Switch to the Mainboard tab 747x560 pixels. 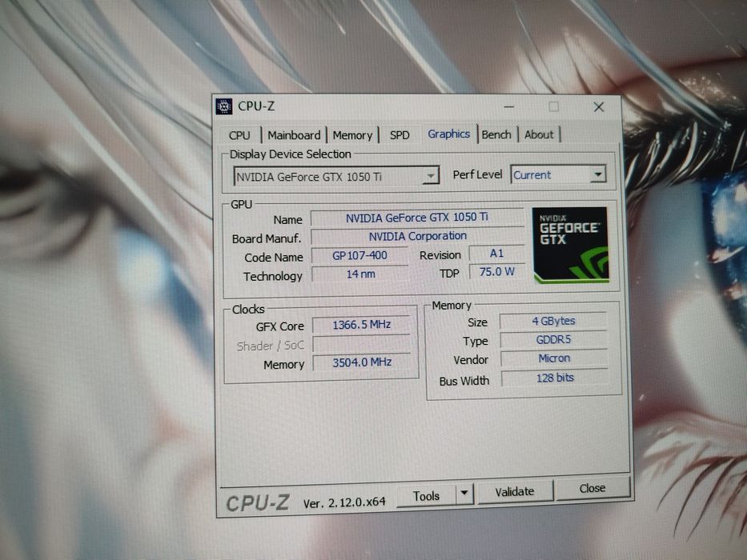pos(294,135)
